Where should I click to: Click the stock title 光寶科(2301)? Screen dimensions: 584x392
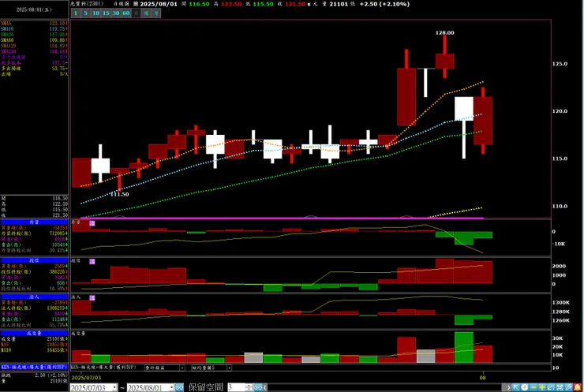coord(87,4)
